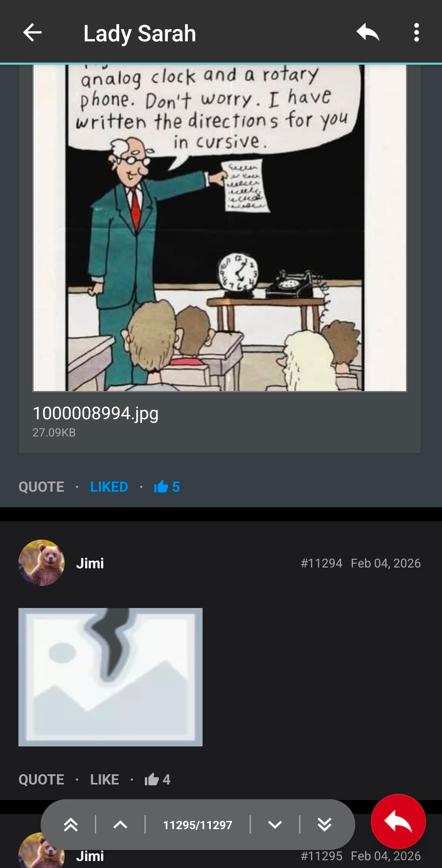Tap thumbs-up count of 5
442x868 pixels.
point(167,486)
